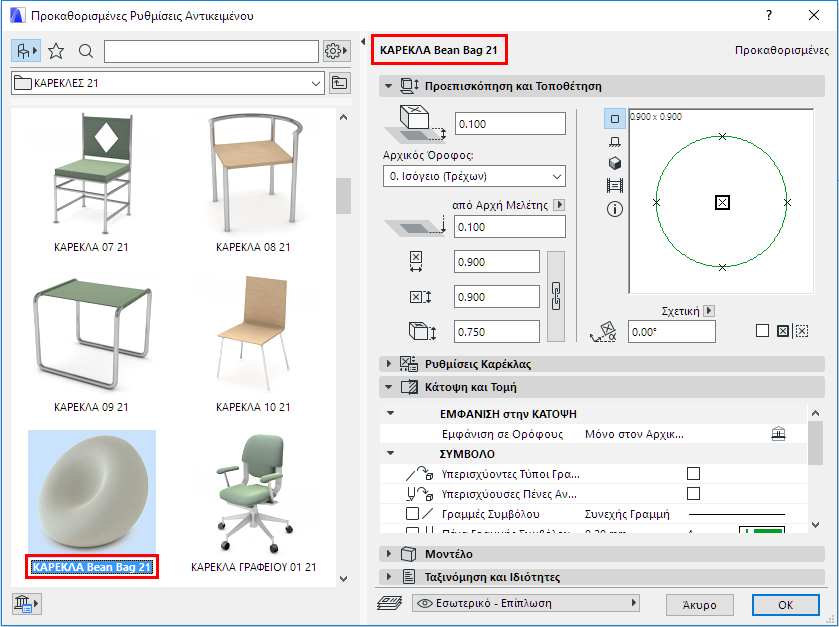Select the preview picture filmstrip icon
The height and width of the screenshot is (627, 839).
click(615, 186)
